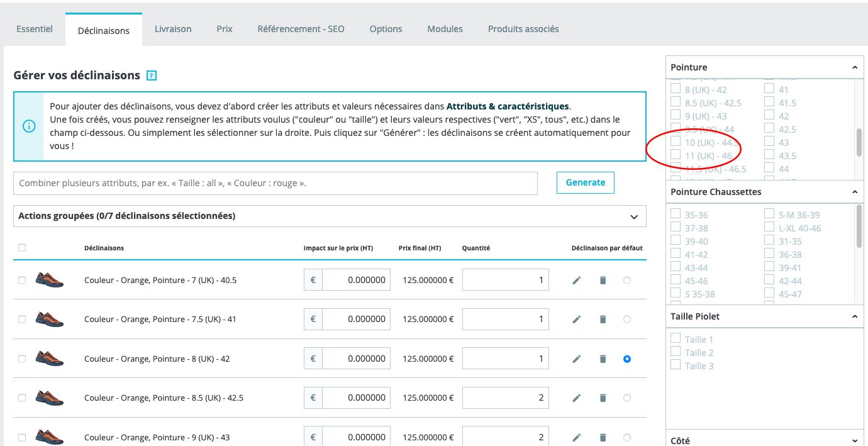
Task: Delete the Pointure 9 (UK) - 43 combination
Action: point(603,437)
